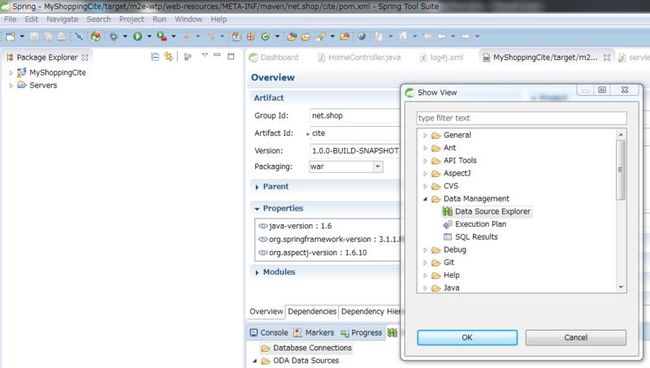Click Cancel in Show View dialog
This screenshot has height=368, width=650.
click(576, 337)
